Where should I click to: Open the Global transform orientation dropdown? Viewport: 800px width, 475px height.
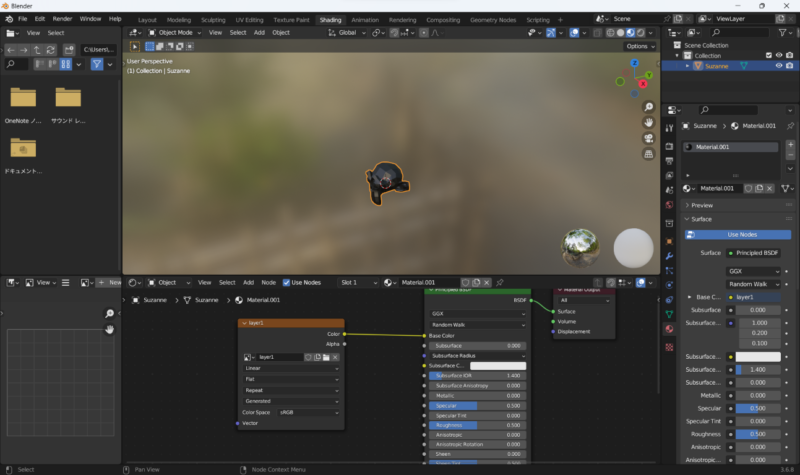pyautogui.click(x=347, y=33)
